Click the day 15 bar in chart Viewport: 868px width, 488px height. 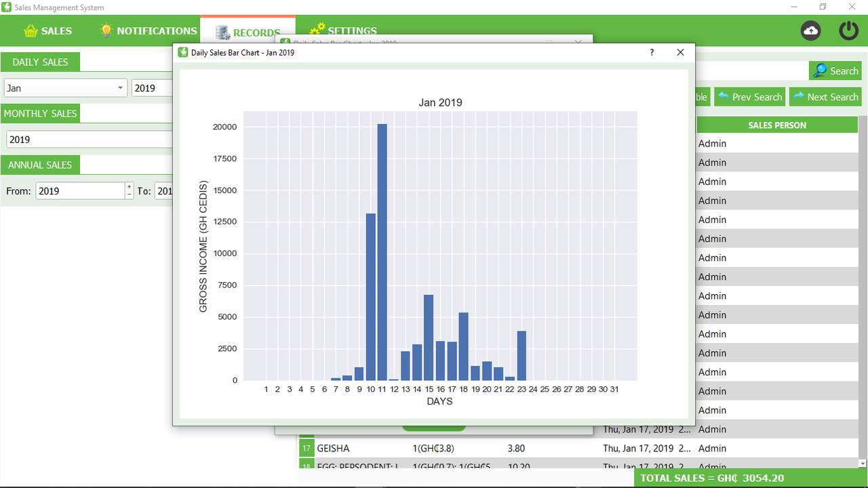point(429,338)
